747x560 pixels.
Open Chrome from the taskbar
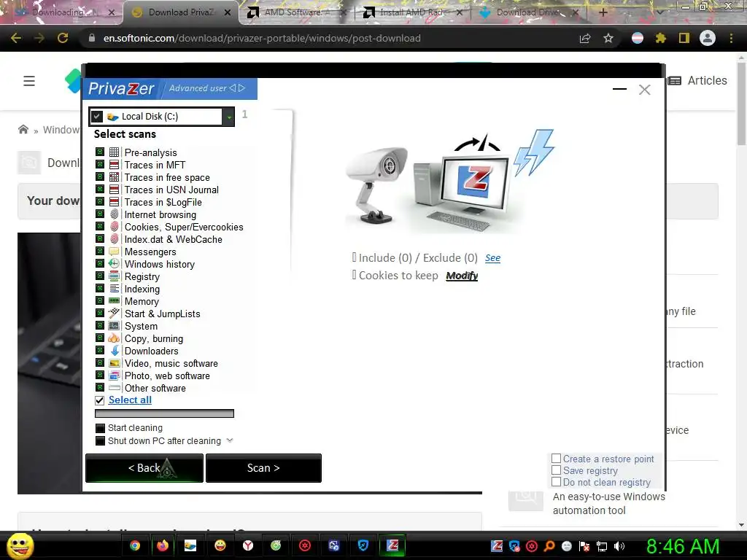135,545
